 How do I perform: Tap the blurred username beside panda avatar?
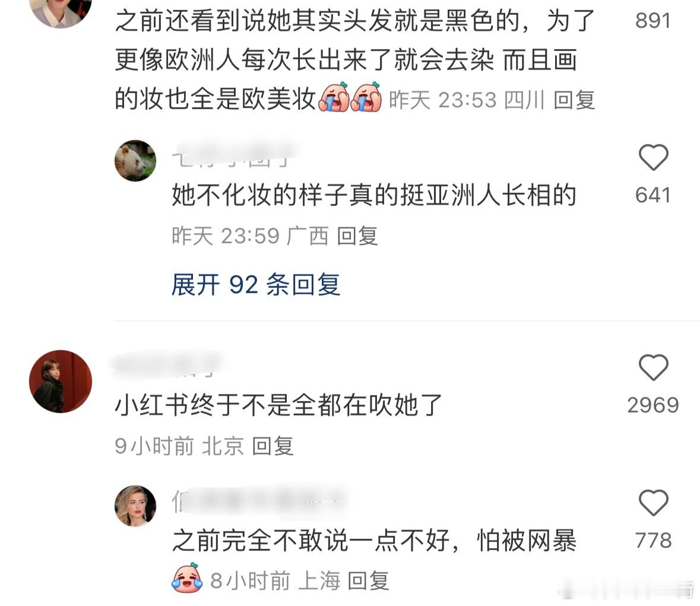pos(235,155)
